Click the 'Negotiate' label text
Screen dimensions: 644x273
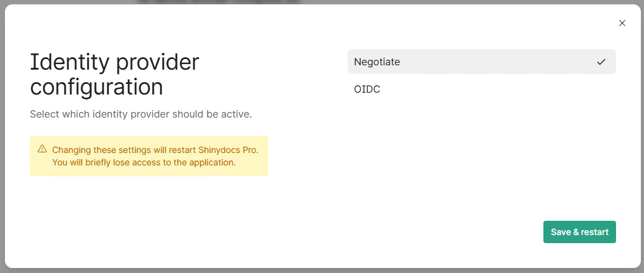click(377, 62)
